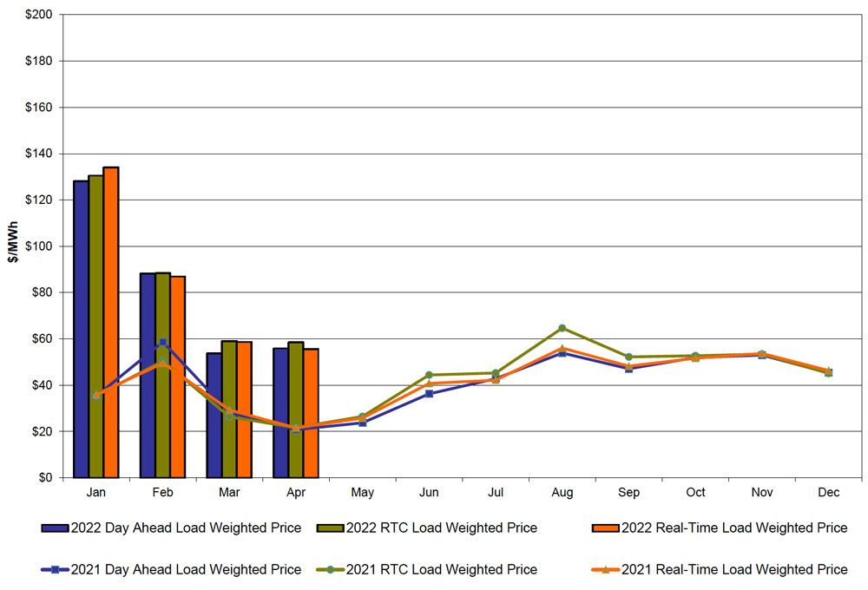
Task: Select the June 2021 Day Ahead square marker
Action: 429,394
